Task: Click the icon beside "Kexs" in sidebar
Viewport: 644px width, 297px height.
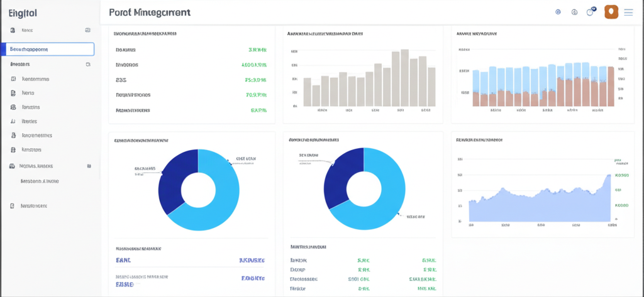Action: 13,30
